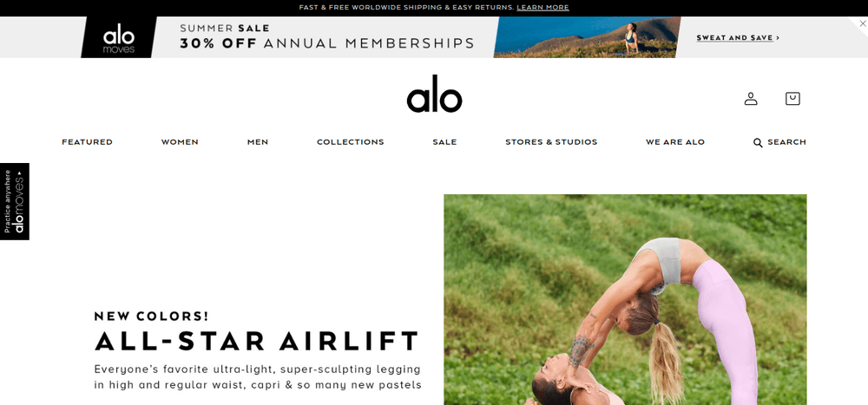Click the alo moves banner logo
This screenshot has height=405, width=868.
pyautogui.click(x=119, y=37)
